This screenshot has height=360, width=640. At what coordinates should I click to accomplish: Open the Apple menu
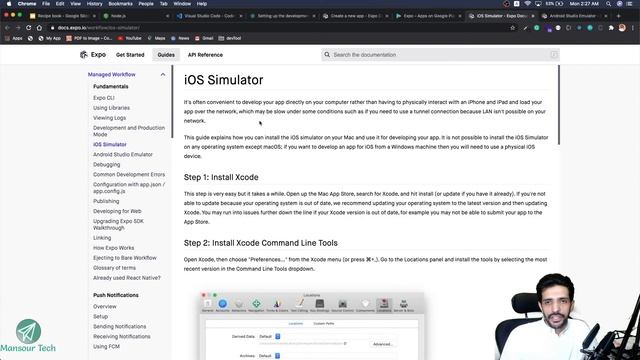click(9, 4)
